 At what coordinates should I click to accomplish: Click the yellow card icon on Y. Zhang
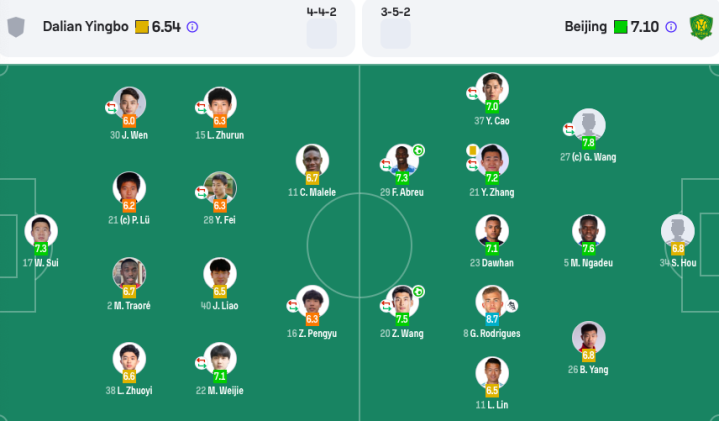pos(472,150)
